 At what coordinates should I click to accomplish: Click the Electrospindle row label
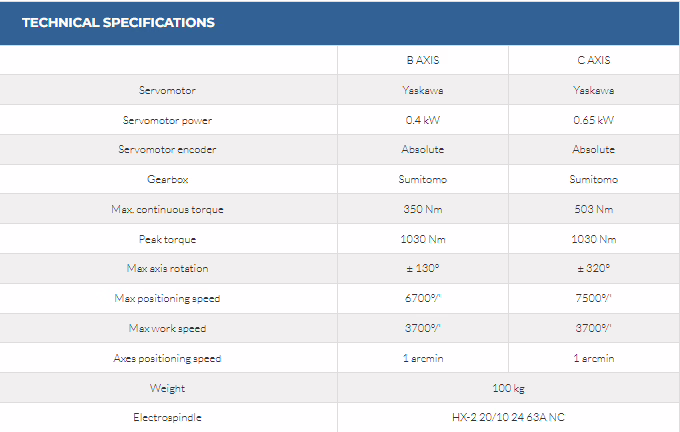(x=167, y=417)
